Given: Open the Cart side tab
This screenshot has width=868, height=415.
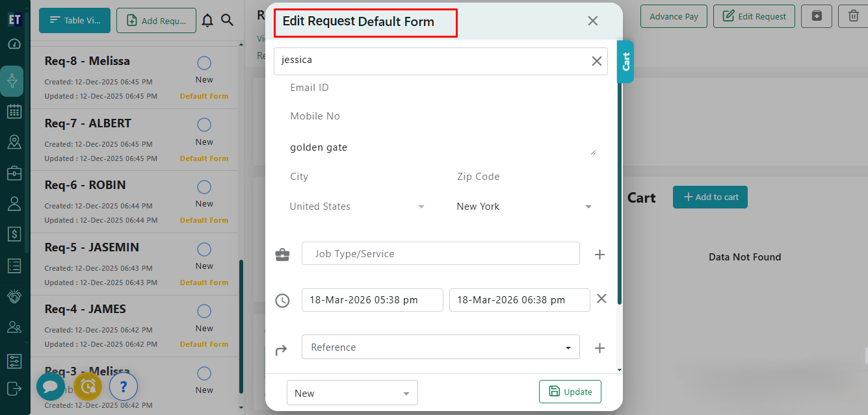Looking at the screenshot, I should point(625,62).
